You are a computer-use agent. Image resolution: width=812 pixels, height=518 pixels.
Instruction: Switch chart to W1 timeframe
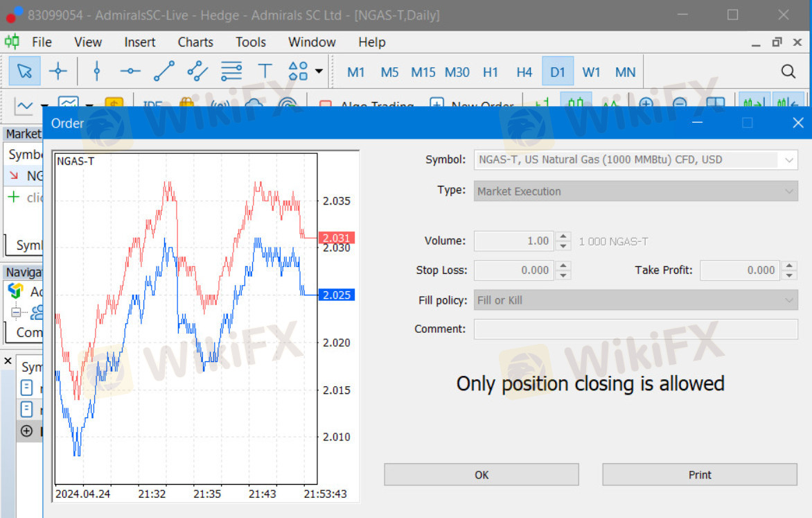[591, 72]
